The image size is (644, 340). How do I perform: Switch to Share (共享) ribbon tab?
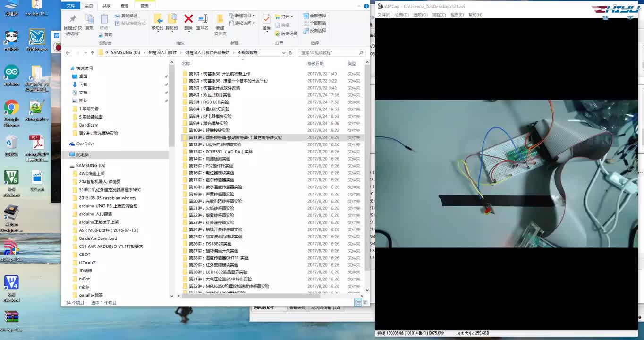click(107, 6)
